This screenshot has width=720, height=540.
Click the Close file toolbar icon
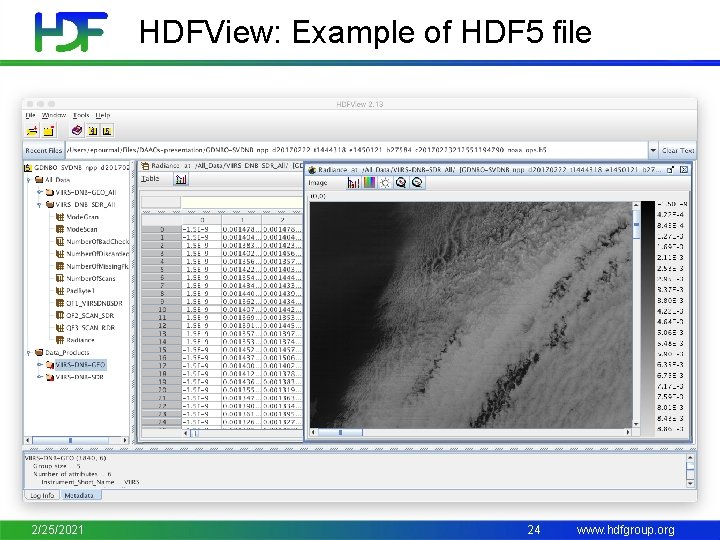click(x=49, y=131)
